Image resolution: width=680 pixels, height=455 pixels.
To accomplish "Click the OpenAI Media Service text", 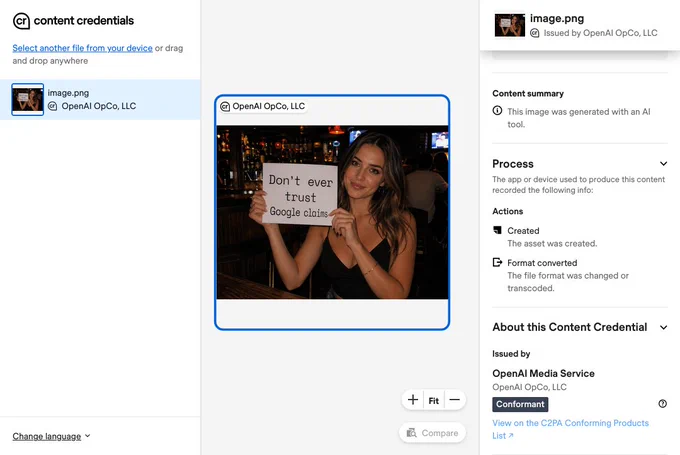I will click(543, 373).
